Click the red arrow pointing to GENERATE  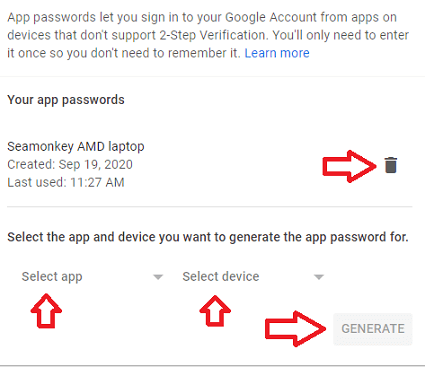[x=295, y=329]
